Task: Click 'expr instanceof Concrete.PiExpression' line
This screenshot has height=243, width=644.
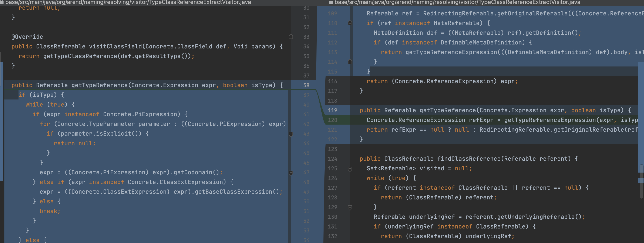Action: coord(110,114)
